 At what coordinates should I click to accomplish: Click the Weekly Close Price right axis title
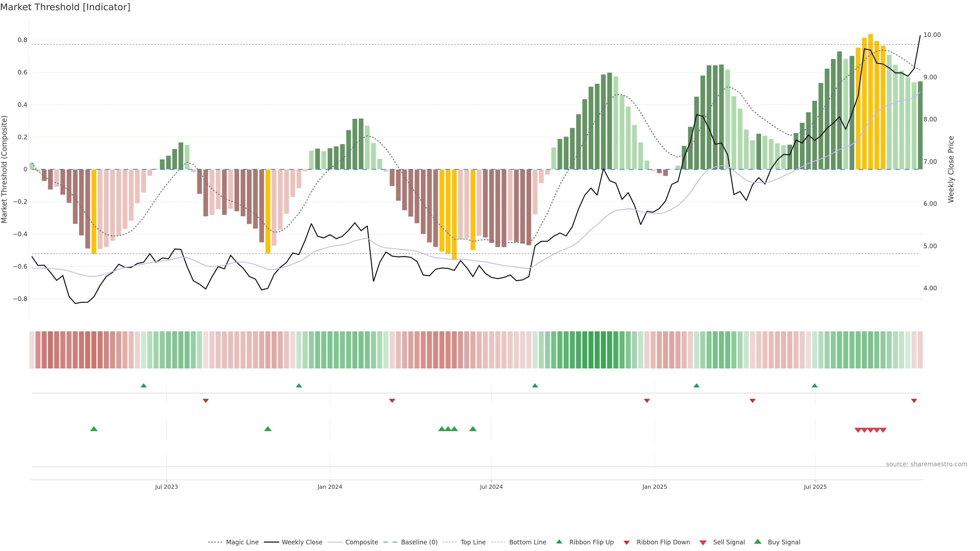pyautogui.click(x=951, y=169)
